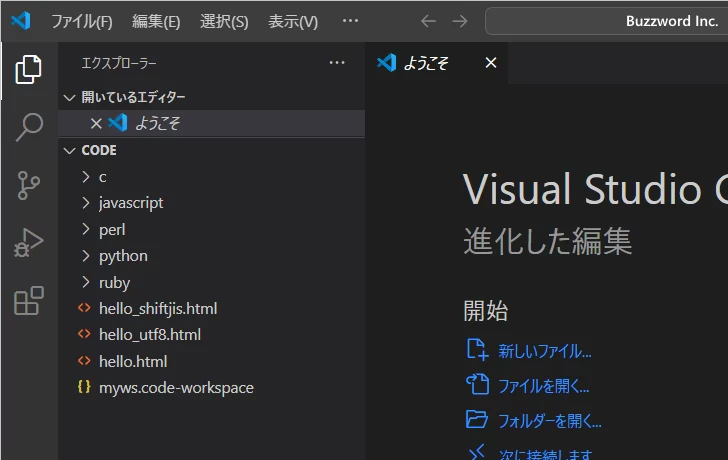Open the 選択(S) menu
The image size is (728, 460).
(x=224, y=21)
